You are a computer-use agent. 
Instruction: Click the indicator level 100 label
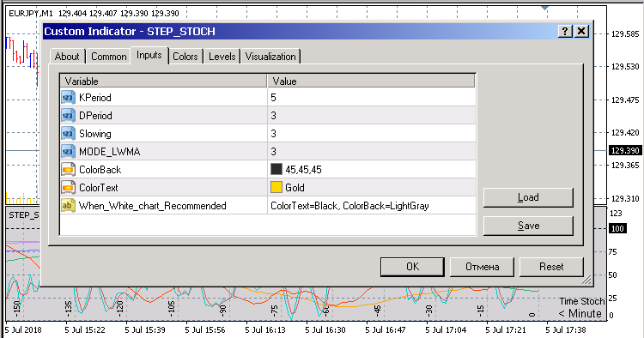[617, 228]
